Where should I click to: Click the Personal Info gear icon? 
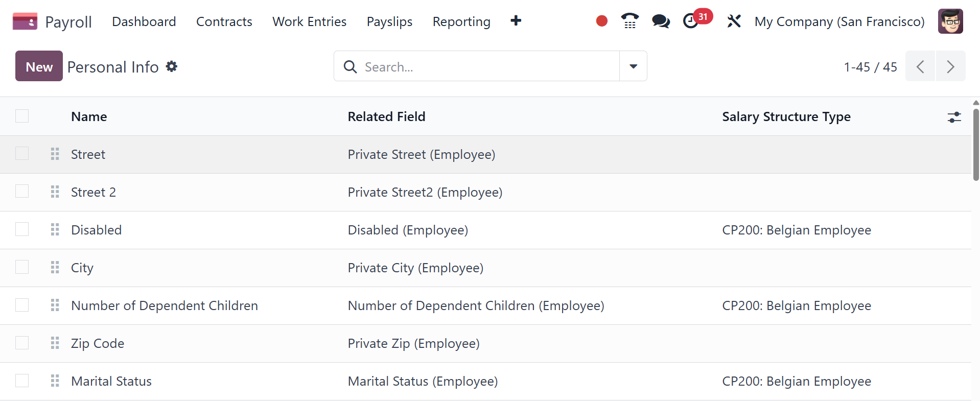pyautogui.click(x=172, y=66)
